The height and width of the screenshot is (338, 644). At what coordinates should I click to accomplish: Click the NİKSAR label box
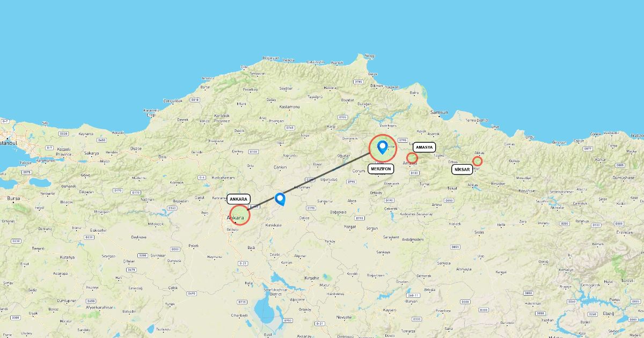point(462,170)
